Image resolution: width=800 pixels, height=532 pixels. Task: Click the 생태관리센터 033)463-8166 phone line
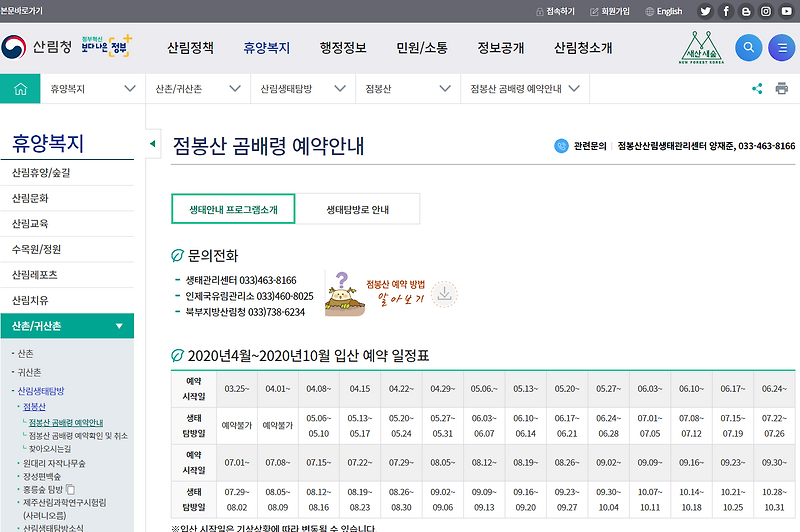pos(241,281)
